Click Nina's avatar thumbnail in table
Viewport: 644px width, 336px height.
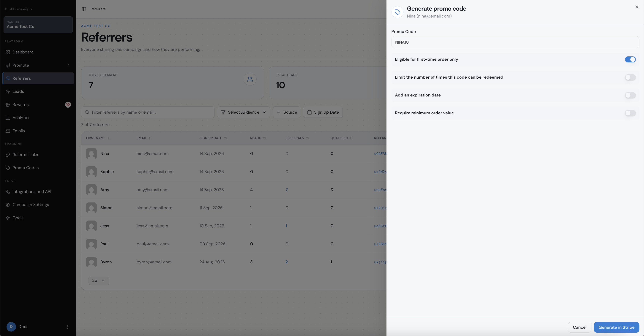click(91, 154)
